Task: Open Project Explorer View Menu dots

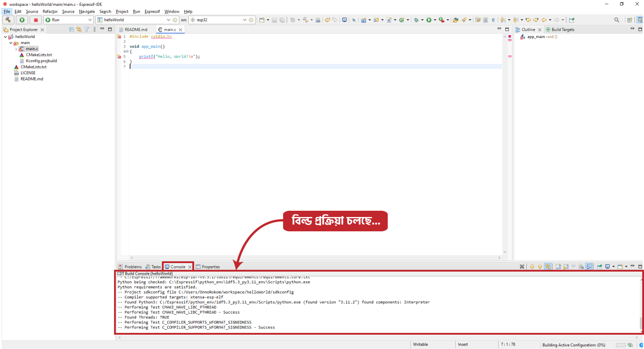Action: pos(94,30)
